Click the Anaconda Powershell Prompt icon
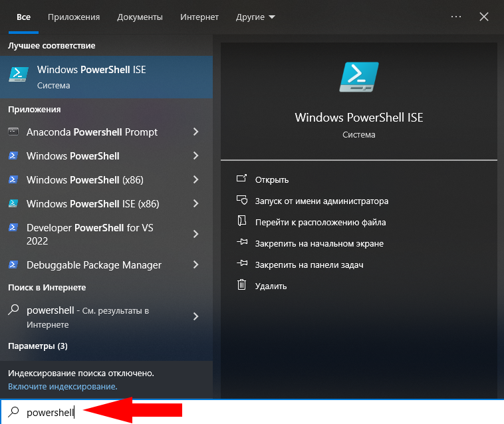 click(x=13, y=132)
